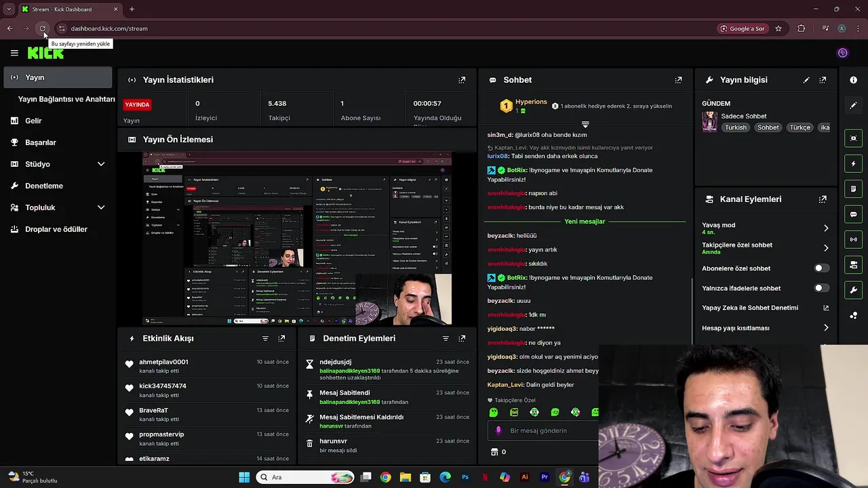The image size is (868, 488).
Task: Click the taskbar Ara search box
Action: pos(305,477)
